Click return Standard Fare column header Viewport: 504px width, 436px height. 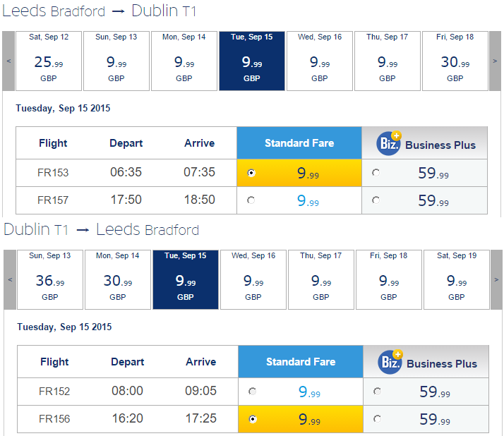(x=301, y=362)
